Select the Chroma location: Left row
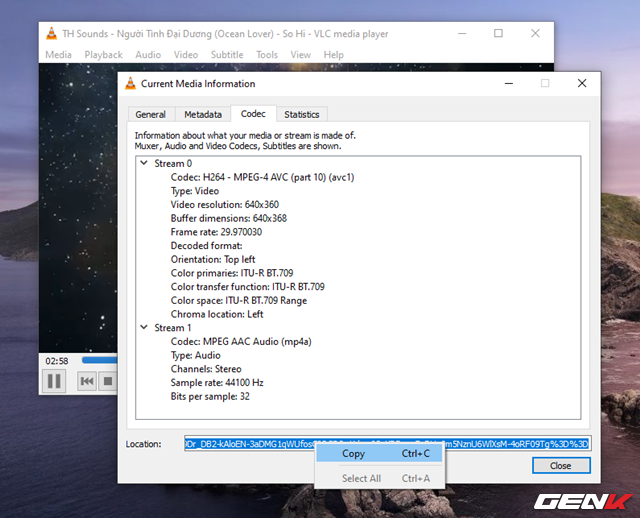640x518 pixels. 217,314
